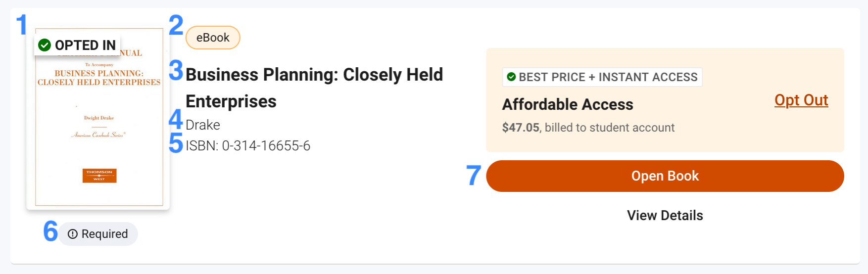Click the Affordable Access heading

click(x=568, y=105)
